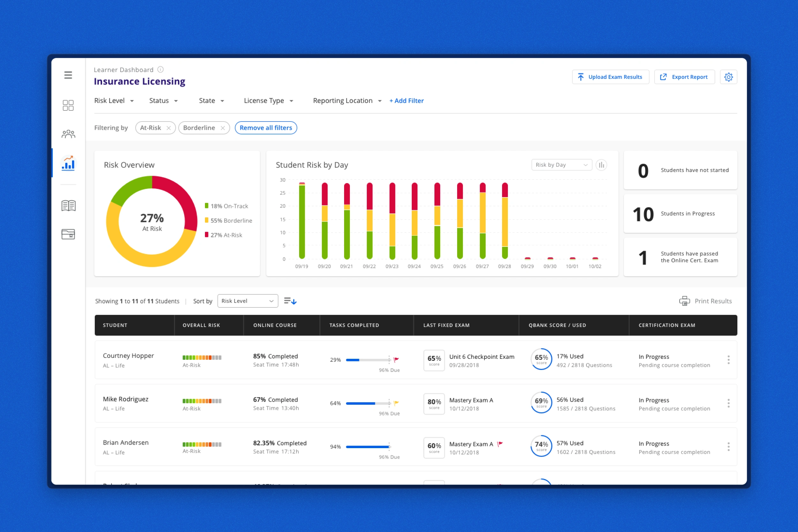
Task: Click the Upload Exam Results button
Action: [x=610, y=77]
